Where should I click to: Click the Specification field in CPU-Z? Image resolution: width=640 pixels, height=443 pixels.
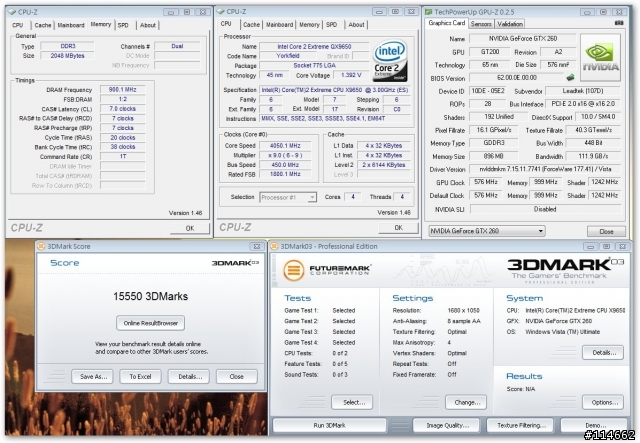point(335,90)
